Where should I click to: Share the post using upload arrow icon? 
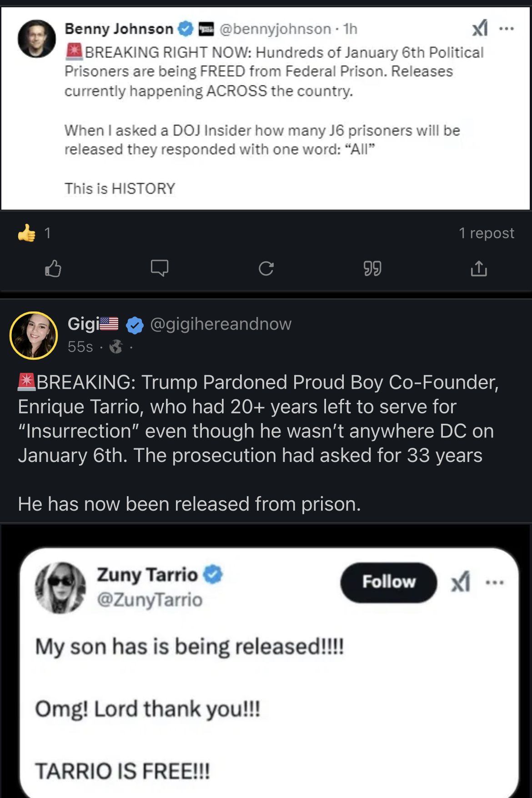(479, 269)
